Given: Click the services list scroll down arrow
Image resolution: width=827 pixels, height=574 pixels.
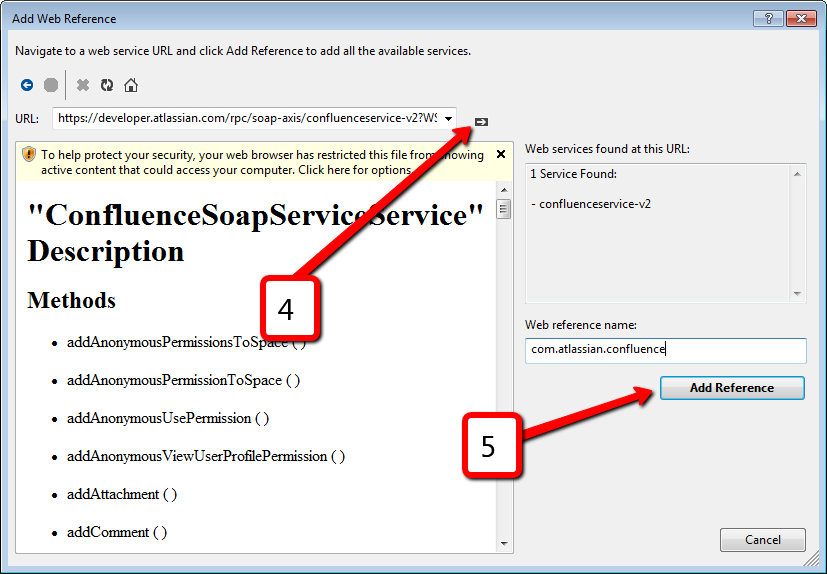Looking at the screenshot, I should pyautogui.click(x=798, y=294).
